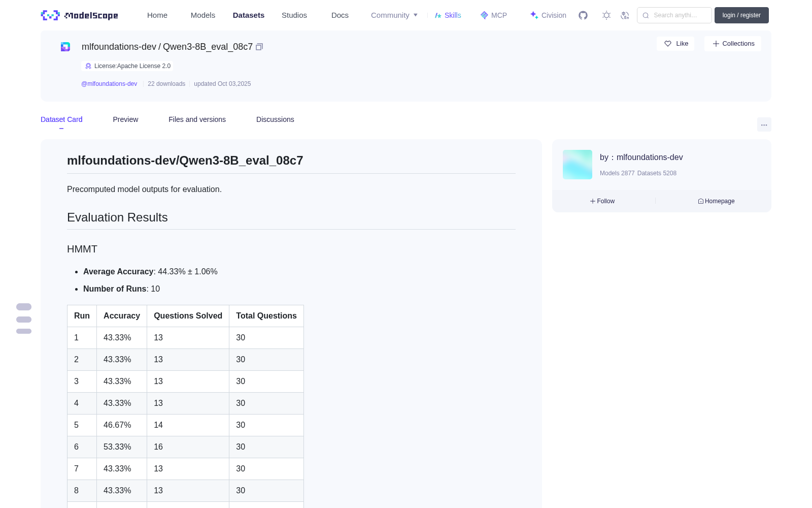Expand the Community dropdown menu
This screenshot has width=812, height=508.
click(x=394, y=15)
